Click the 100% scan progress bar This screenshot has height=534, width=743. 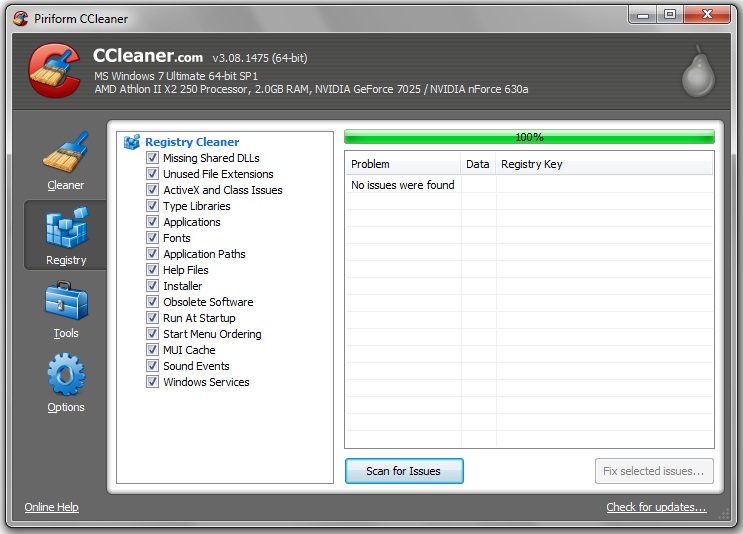(529, 137)
